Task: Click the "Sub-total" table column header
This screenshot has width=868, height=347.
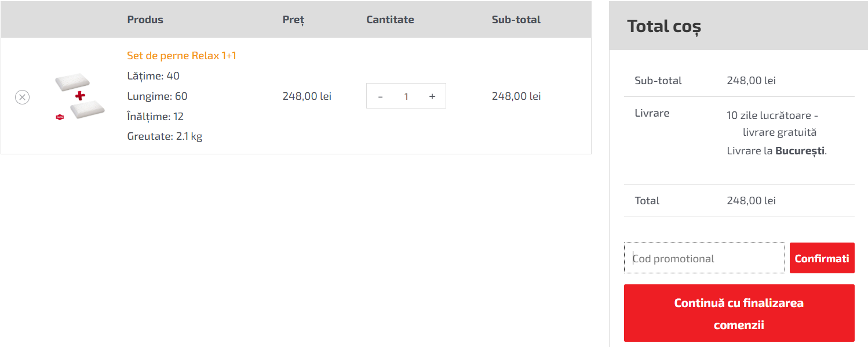Action: 516,20
